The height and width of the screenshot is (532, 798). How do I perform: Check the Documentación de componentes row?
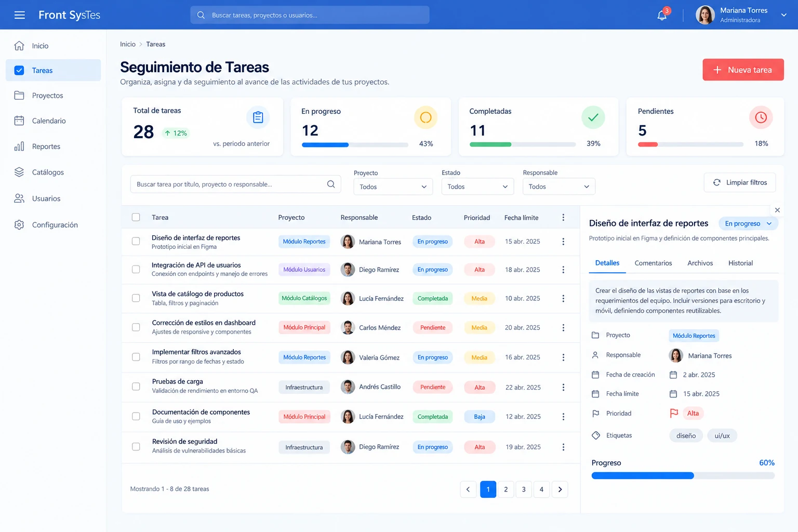click(x=136, y=416)
